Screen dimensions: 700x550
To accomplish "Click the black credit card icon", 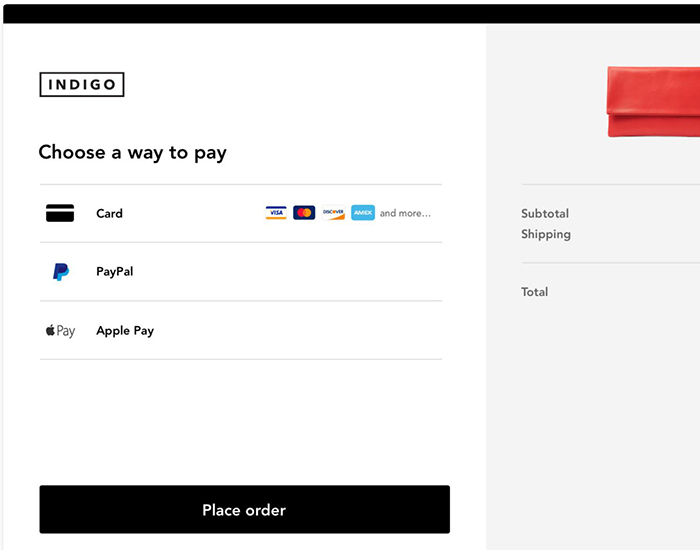I will point(60,213).
